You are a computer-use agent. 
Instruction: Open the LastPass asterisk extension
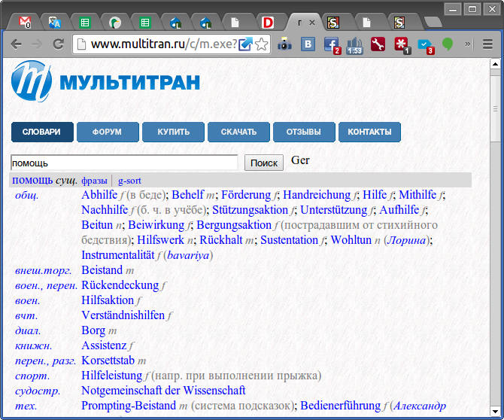402,45
